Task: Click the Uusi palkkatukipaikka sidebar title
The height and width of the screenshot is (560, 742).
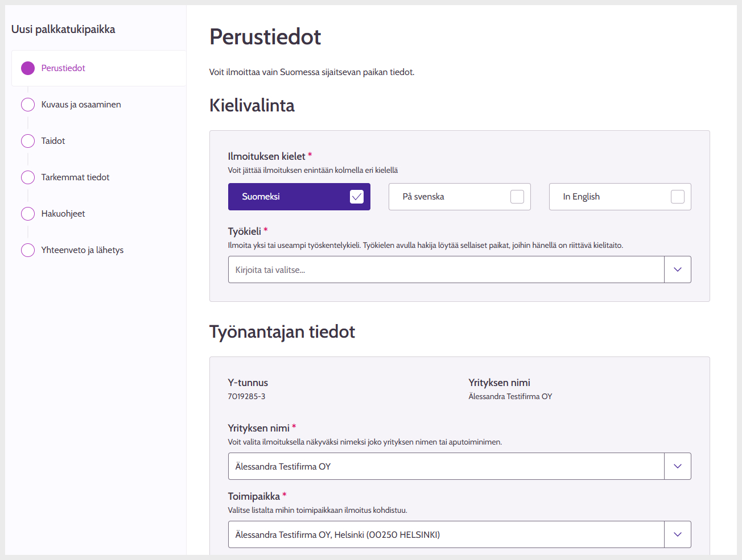Action: (63, 29)
